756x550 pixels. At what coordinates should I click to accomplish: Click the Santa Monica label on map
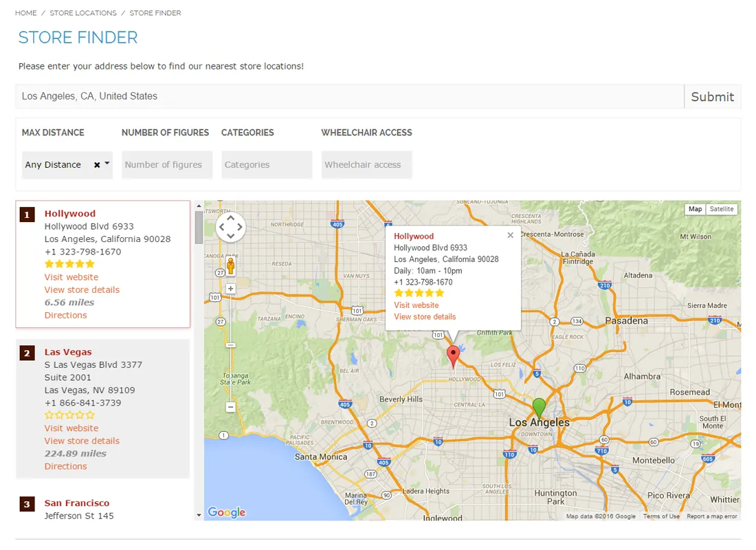click(321, 457)
